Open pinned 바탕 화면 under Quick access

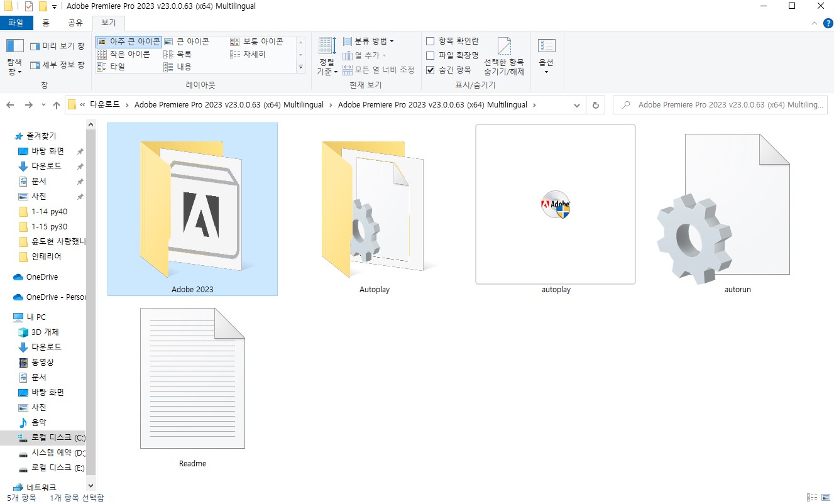(x=48, y=151)
